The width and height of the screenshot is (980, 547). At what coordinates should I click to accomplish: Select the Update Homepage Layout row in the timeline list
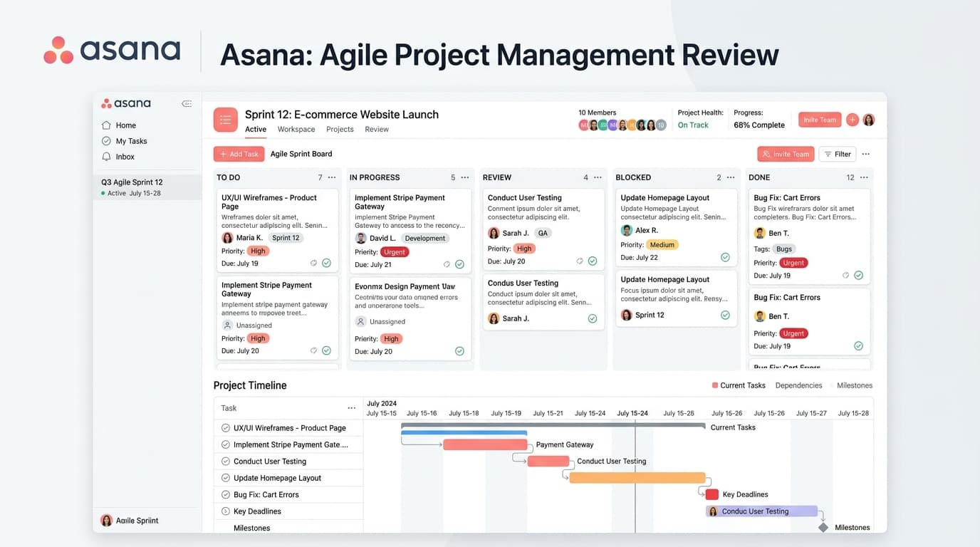tap(288, 478)
